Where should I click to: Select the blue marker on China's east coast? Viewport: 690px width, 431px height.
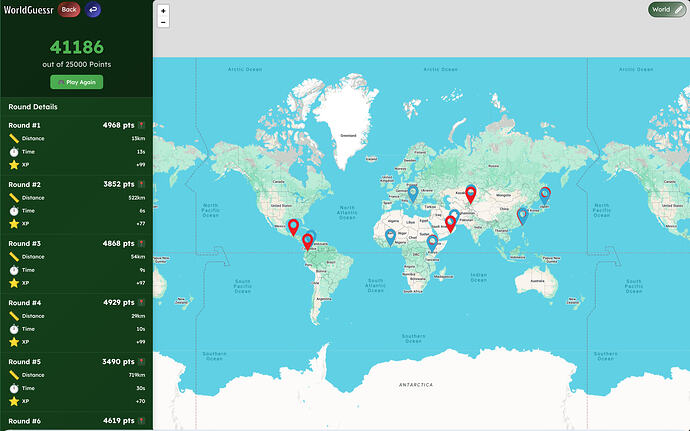tap(522, 216)
